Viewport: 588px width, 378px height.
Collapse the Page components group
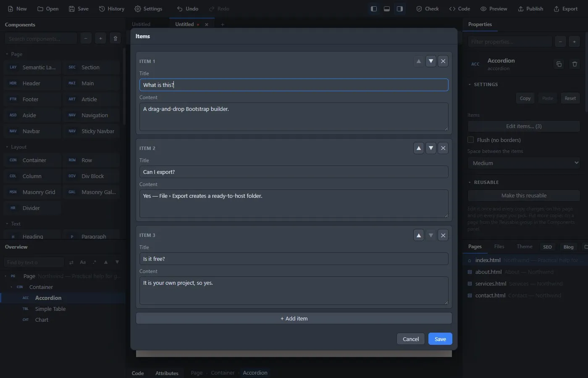(14, 54)
